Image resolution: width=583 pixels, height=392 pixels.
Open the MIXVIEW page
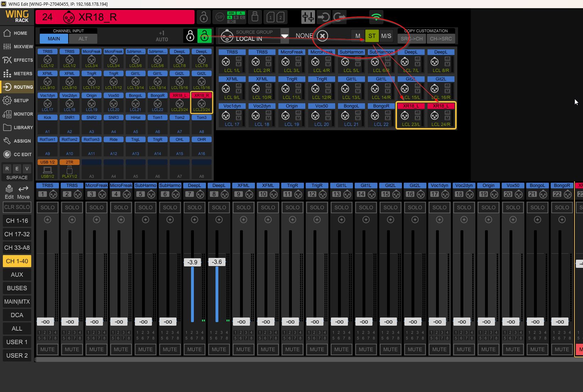pyautogui.click(x=17, y=46)
